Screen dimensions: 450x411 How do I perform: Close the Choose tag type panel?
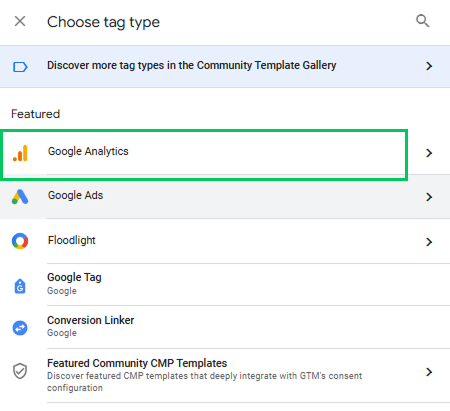pyautogui.click(x=20, y=21)
